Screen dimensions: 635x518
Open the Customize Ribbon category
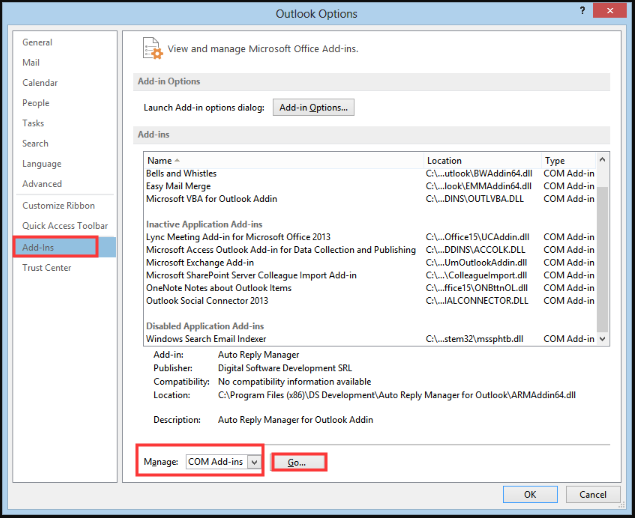point(58,205)
